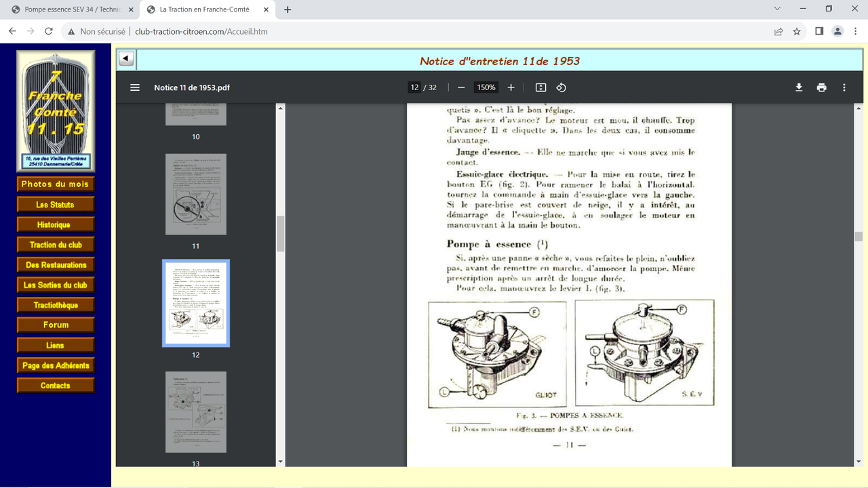Reload the current web page
The width and height of the screenshot is (868, 488).
[49, 31]
